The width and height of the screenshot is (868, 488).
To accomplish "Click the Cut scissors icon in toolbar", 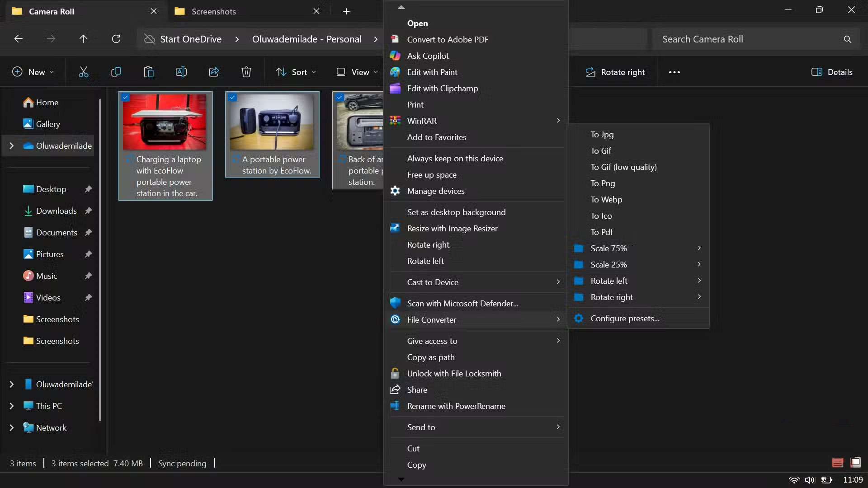I will click(84, 72).
